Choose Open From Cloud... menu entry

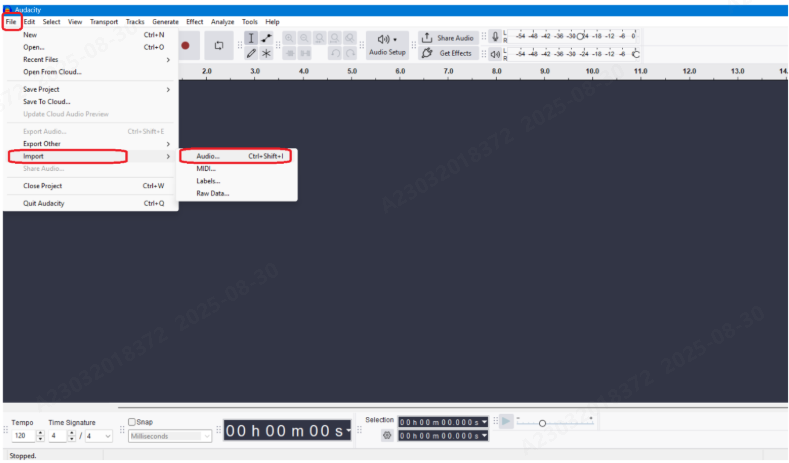(x=91, y=72)
